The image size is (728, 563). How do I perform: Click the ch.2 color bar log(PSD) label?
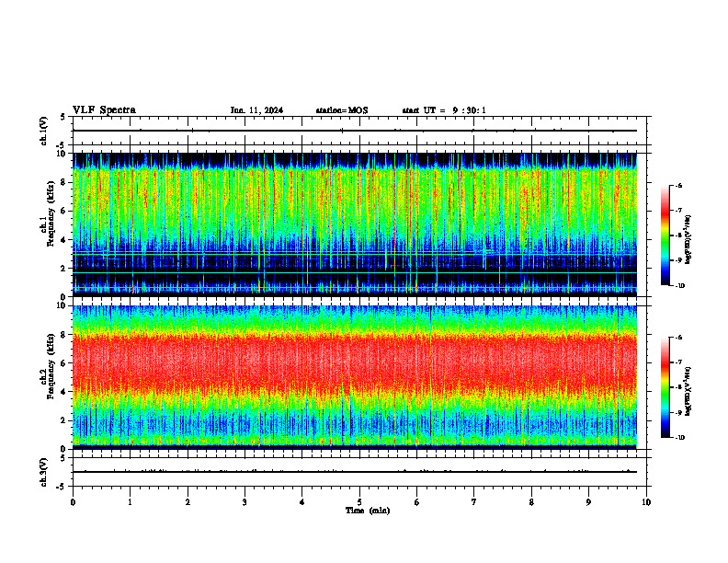[688, 391]
